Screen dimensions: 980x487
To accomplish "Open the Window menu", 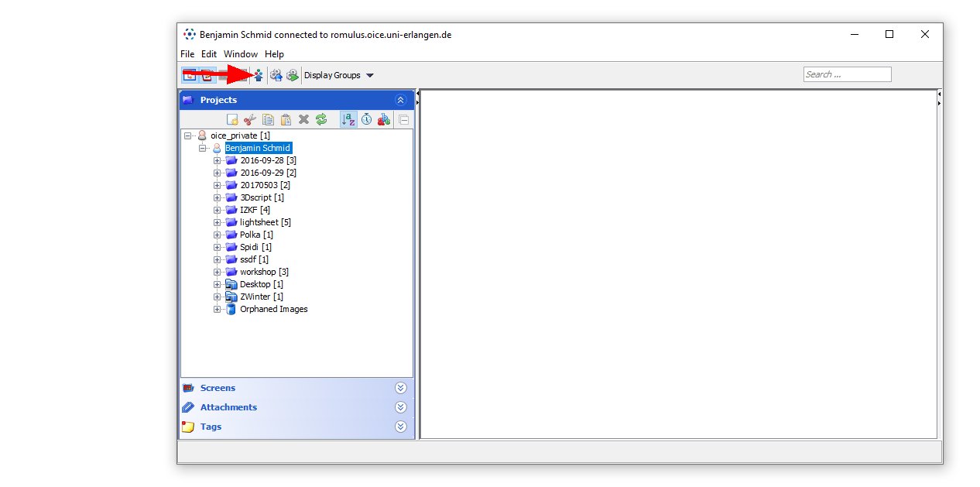I will 240,54.
